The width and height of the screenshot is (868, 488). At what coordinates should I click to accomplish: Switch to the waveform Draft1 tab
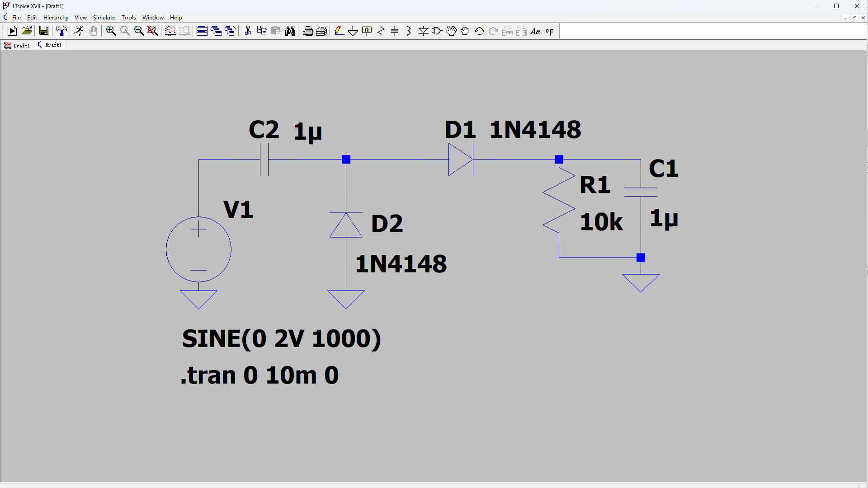pyautogui.click(x=17, y=45)
